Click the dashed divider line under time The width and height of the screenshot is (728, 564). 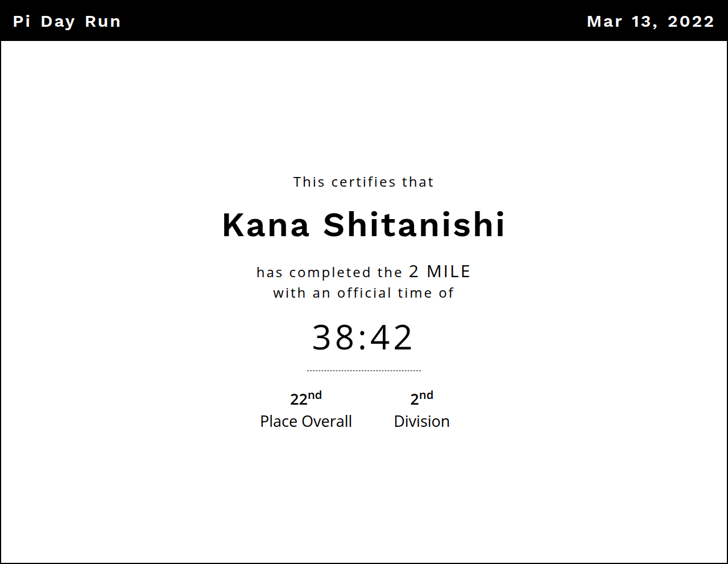point(363,370)
